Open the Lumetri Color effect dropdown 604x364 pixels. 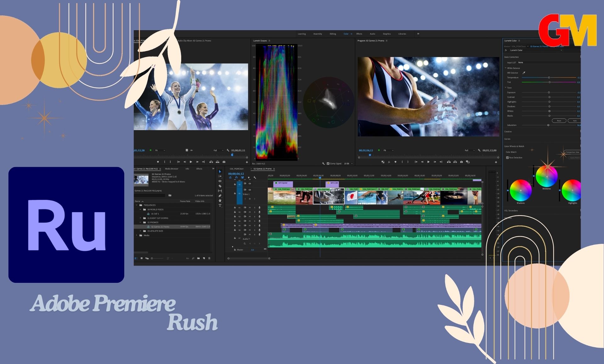coord(536,50)
